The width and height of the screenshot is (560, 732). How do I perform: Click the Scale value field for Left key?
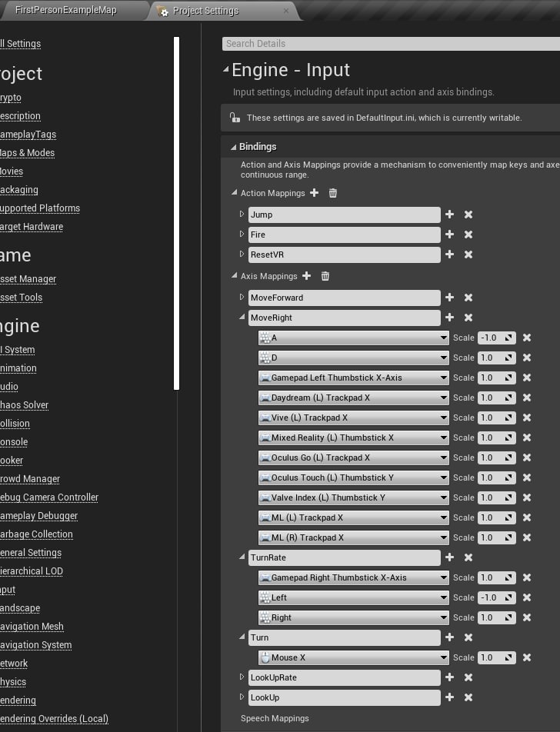tap(496, 597)
